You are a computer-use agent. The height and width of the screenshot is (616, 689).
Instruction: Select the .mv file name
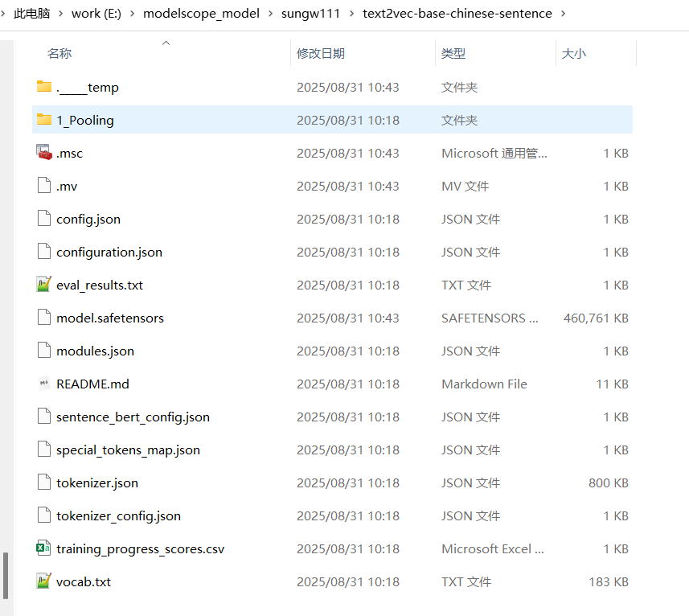click(67, 187)
